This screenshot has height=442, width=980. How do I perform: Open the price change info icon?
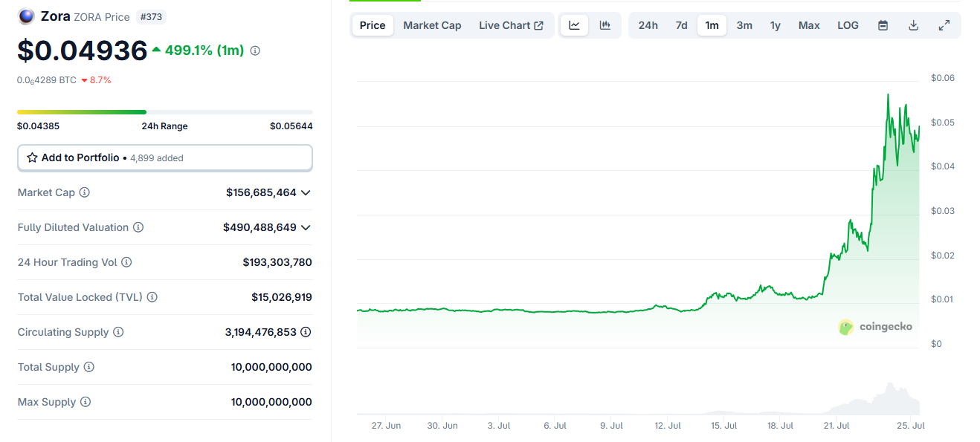tap(255, 51)
